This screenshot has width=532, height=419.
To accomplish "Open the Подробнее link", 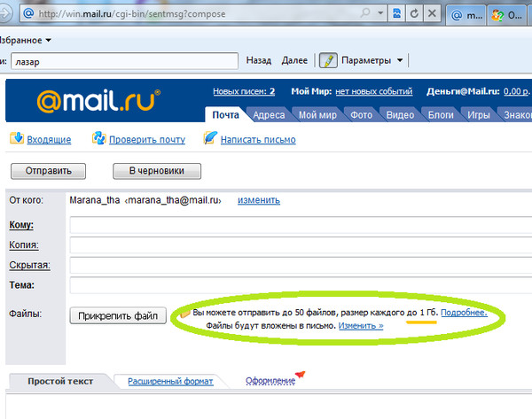I will pos(464,313).
